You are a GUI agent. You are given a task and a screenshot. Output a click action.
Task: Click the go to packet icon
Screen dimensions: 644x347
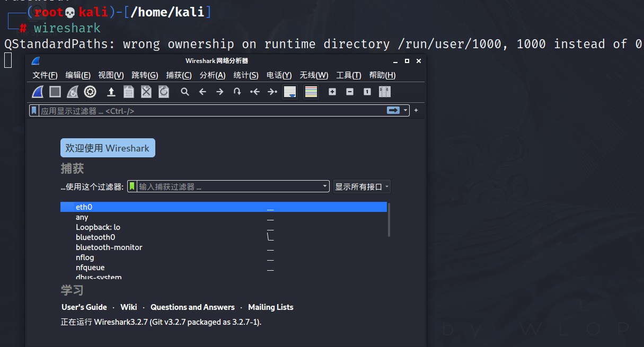click(x=237, y=92)
